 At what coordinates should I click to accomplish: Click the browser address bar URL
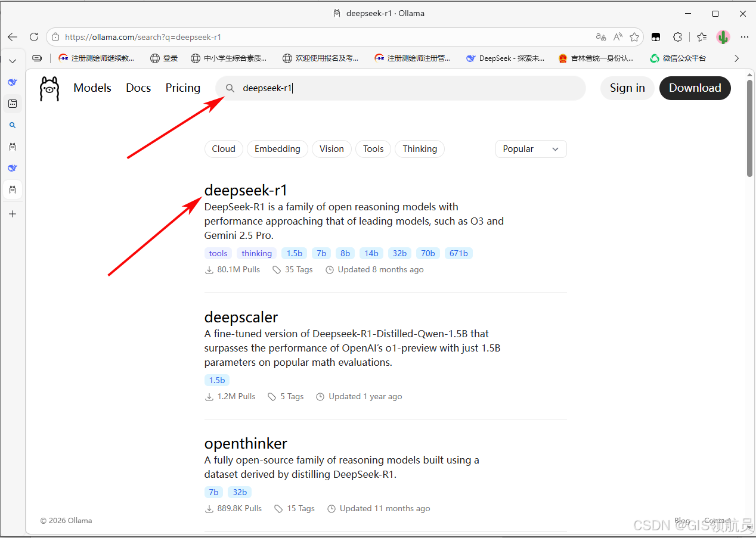tap(143, 37)
